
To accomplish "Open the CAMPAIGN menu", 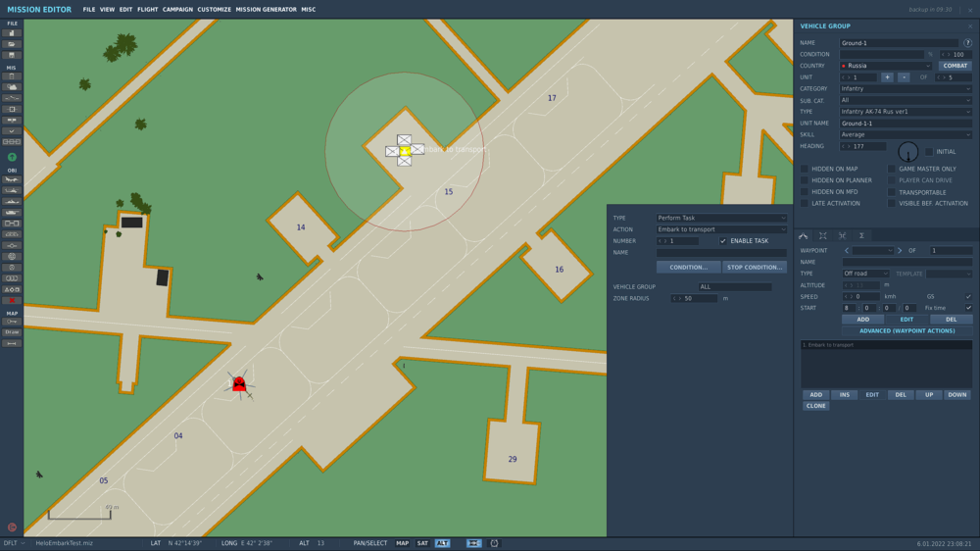I will 177,10.
